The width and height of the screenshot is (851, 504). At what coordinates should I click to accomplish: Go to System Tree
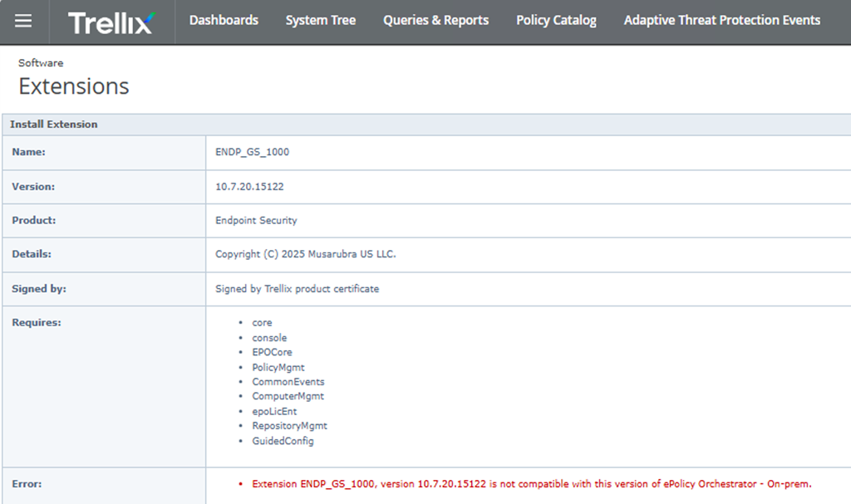321,21
